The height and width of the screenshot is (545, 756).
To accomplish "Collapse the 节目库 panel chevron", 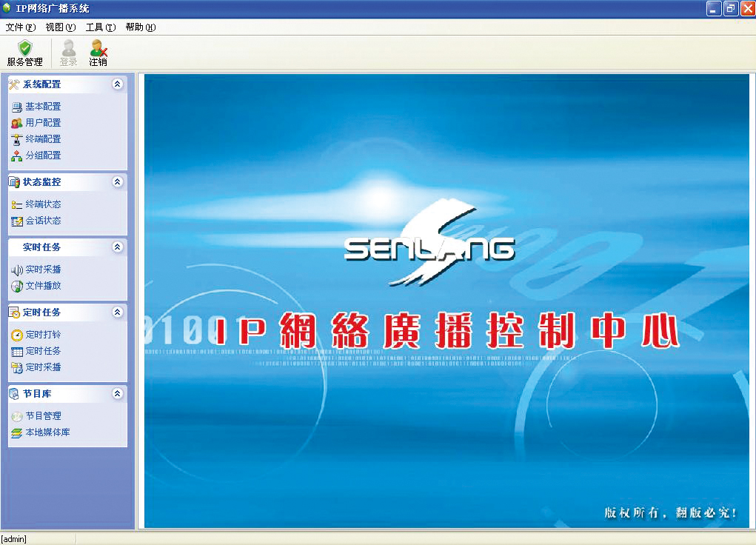I will (117, 393).
